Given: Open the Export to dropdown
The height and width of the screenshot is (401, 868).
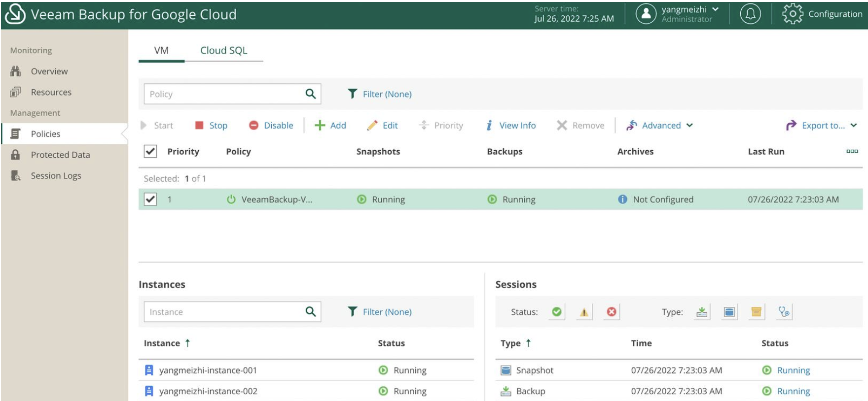Looking at the screenshot, I should pos(822,126).
